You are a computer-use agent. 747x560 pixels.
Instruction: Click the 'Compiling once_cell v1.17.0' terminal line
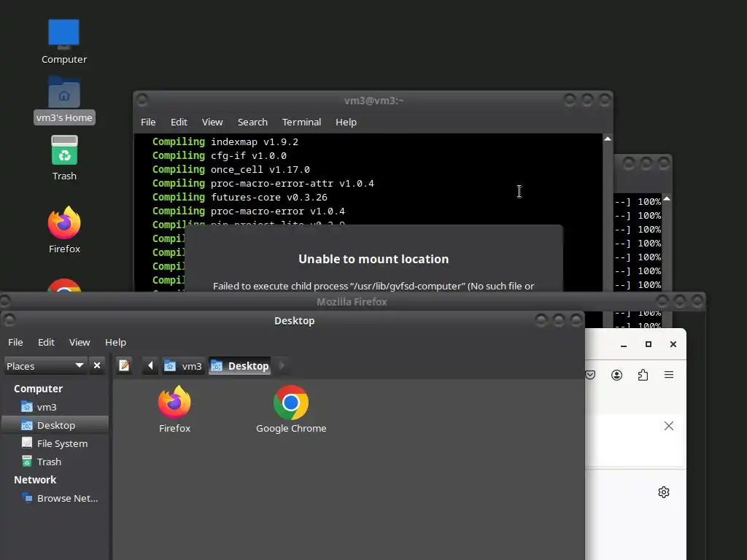tap(231, 169)
